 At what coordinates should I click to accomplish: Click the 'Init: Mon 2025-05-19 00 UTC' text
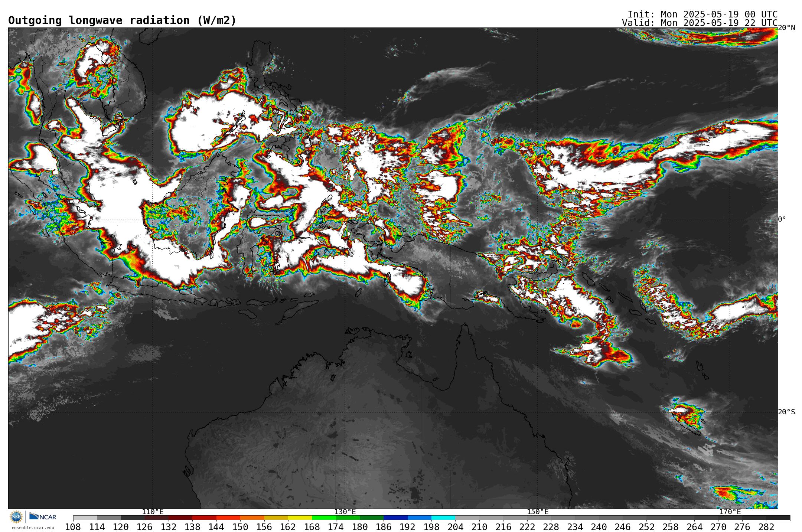702,14
